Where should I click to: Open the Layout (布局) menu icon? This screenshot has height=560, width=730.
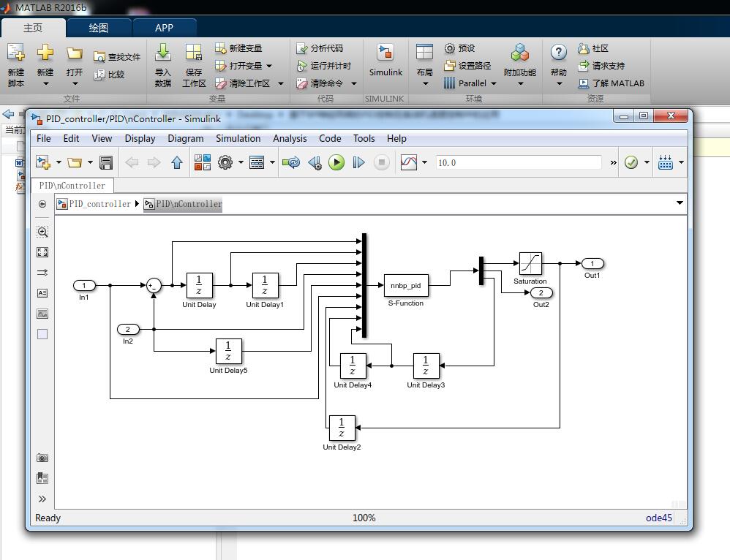[x=424, y=52]
